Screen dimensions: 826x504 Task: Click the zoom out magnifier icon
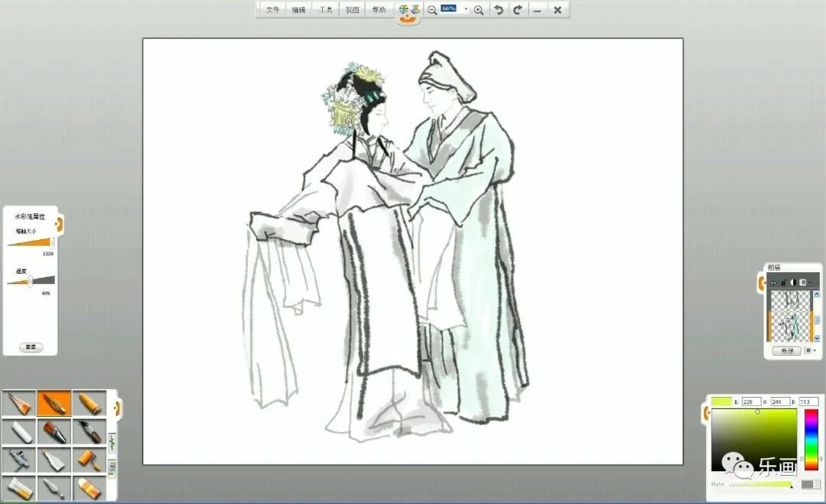pyautogui.click(x=432, y=10)
